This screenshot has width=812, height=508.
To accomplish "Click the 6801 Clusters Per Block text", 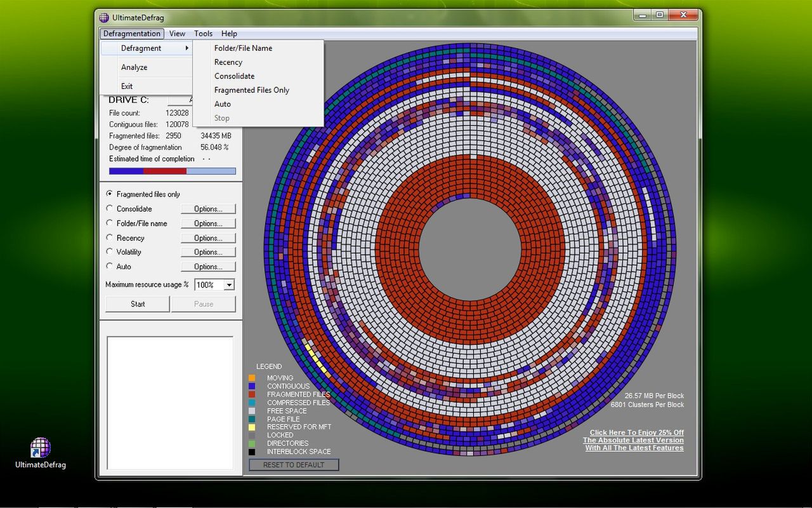I will [x=647, y=404].
